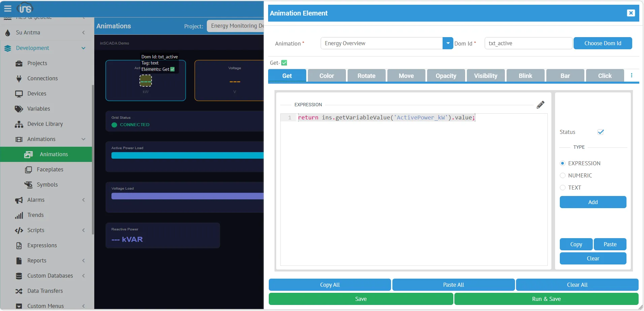This screenshot has height=311, width=644.
Task: Click the Dom Id input field
Action: coord(528,43)
